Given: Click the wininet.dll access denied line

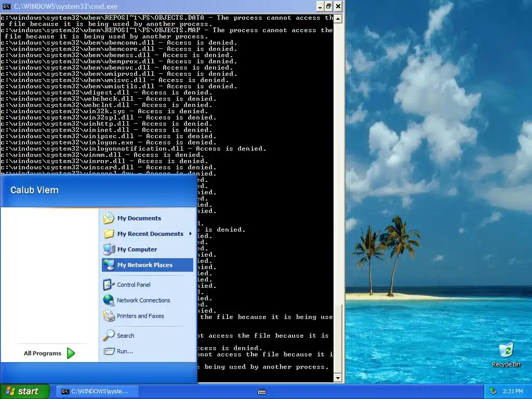Looking at the screenshot, I should tap(107, 130).
